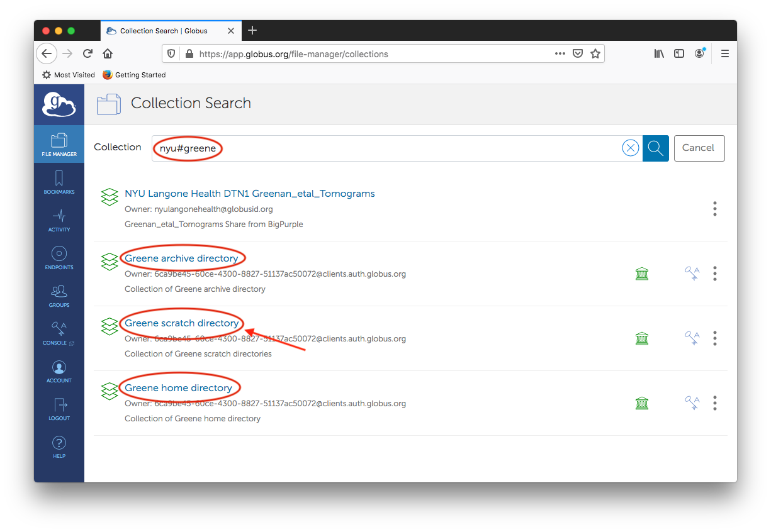
Task: Open the Activity panel in sidebar
Action: coord(59,219)
